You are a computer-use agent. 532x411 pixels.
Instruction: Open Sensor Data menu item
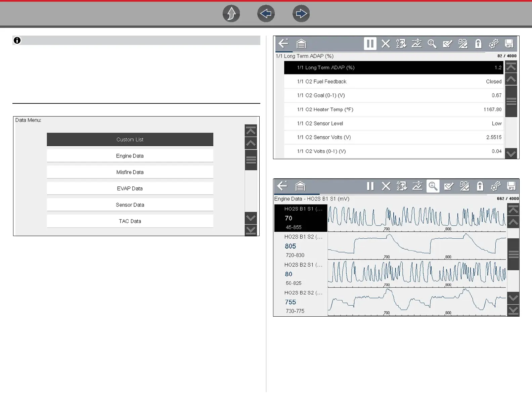[130, 205]
